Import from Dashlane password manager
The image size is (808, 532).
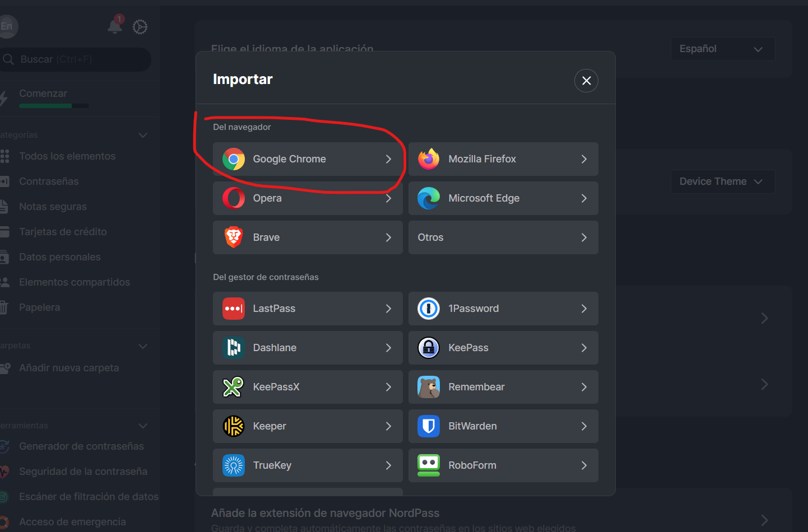pos(307,348)
